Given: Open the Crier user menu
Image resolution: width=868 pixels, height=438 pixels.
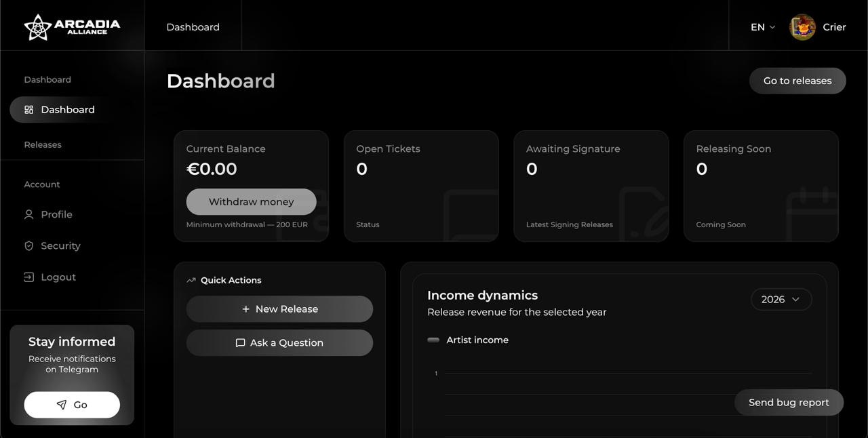Looking at the screenshot, I should (x=818, y=27).
